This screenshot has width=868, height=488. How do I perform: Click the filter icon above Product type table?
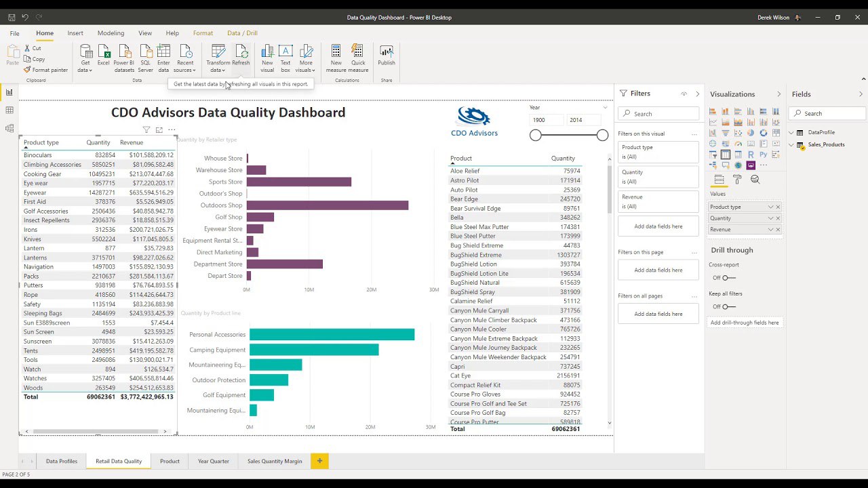[146, 129]
